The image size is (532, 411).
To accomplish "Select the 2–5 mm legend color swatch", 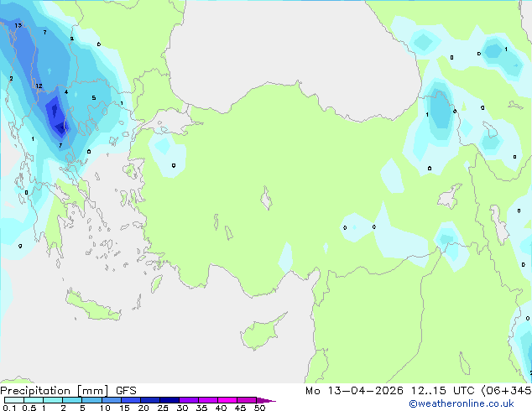I will click(x=72, y=400).
